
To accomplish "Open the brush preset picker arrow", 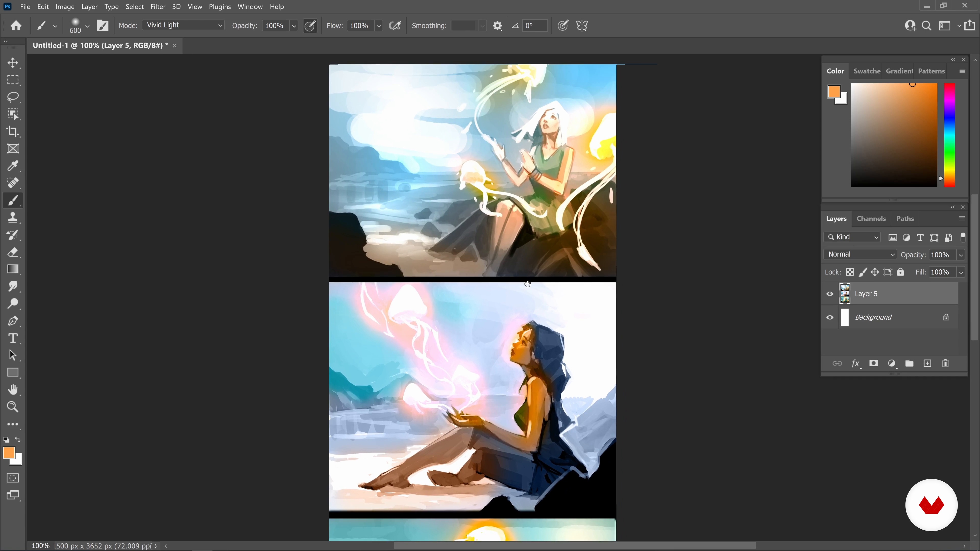I will pyautogui.click(x=87, y=26).
